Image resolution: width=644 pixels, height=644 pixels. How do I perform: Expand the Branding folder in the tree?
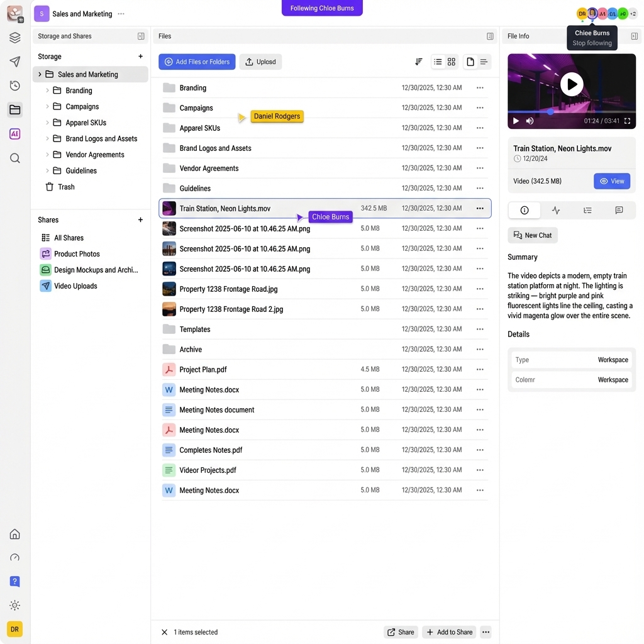coord(47,90)
